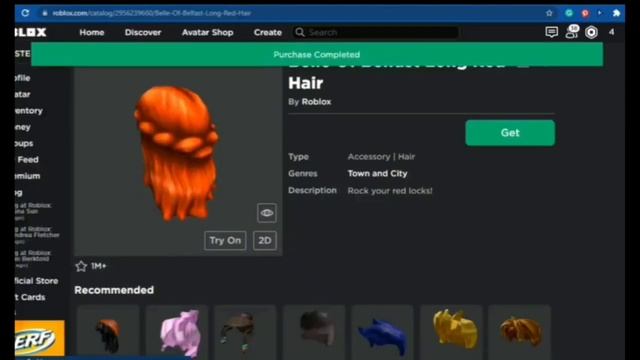640x360 pixels.
Task: Open the recommended blue hair item
Action: tap(382, 333)
